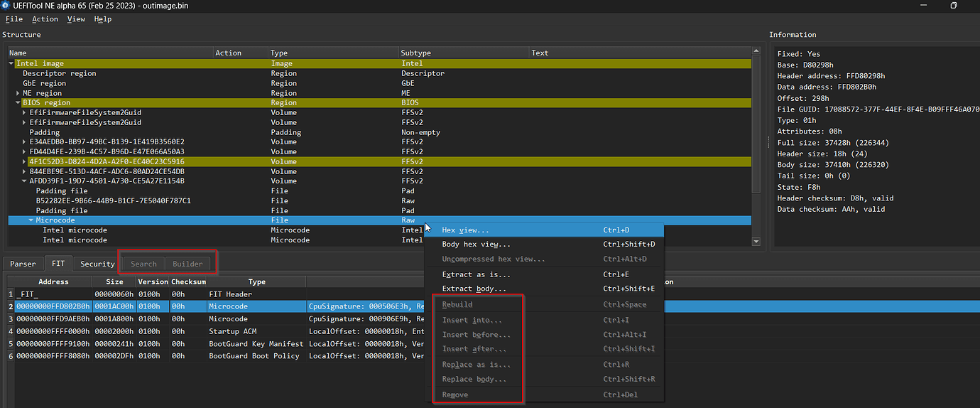Screen dimensions: 980x408
Task: Click greyed Rebuild menu entry
Action: click(x=544, y=304)
